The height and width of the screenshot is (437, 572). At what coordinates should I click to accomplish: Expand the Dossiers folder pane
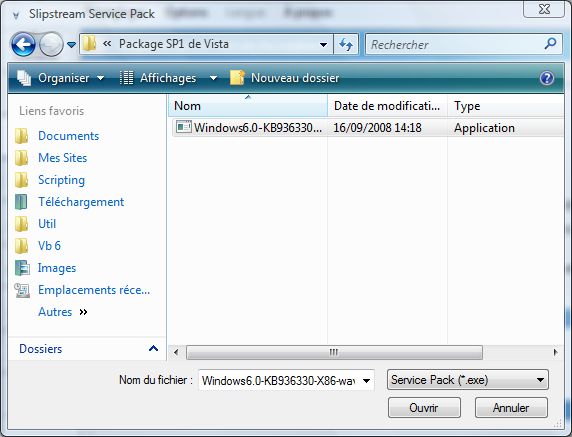[154, 349]
